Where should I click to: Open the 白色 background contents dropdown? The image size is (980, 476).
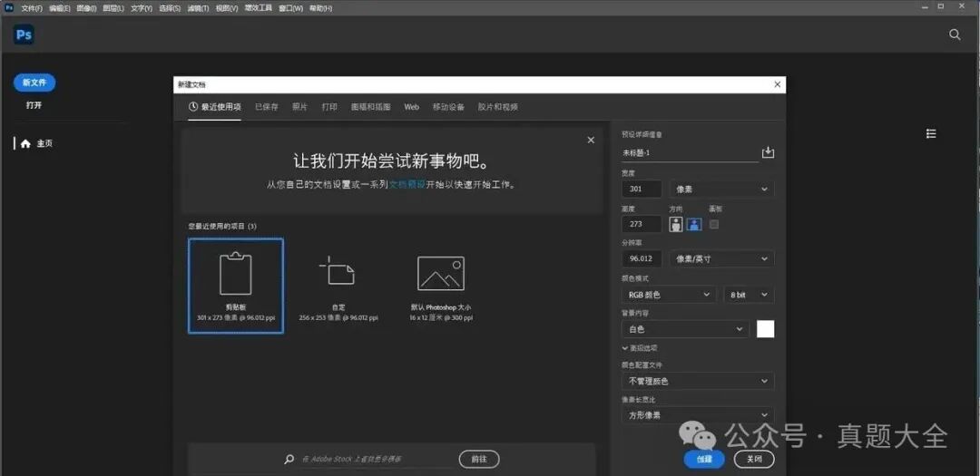coord(685,329)
